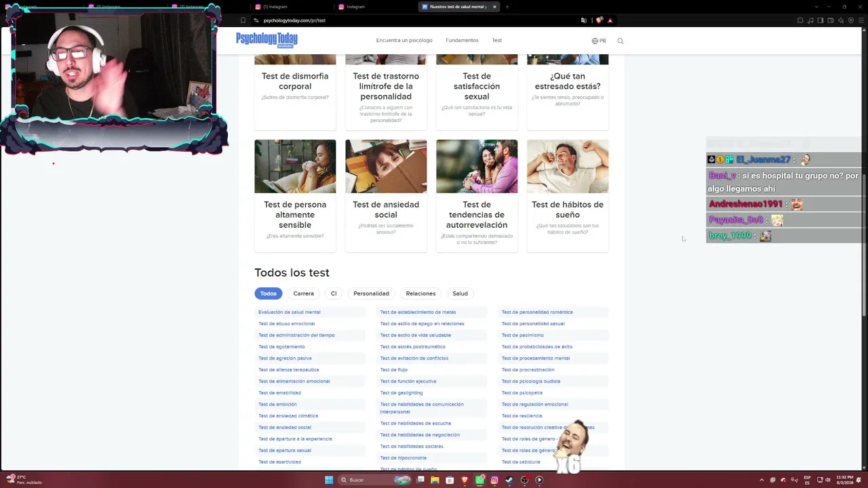The image size is (868, 488).
Task: Open 'Test de administración del tiempo' link
Action: [x=296, y=335]
